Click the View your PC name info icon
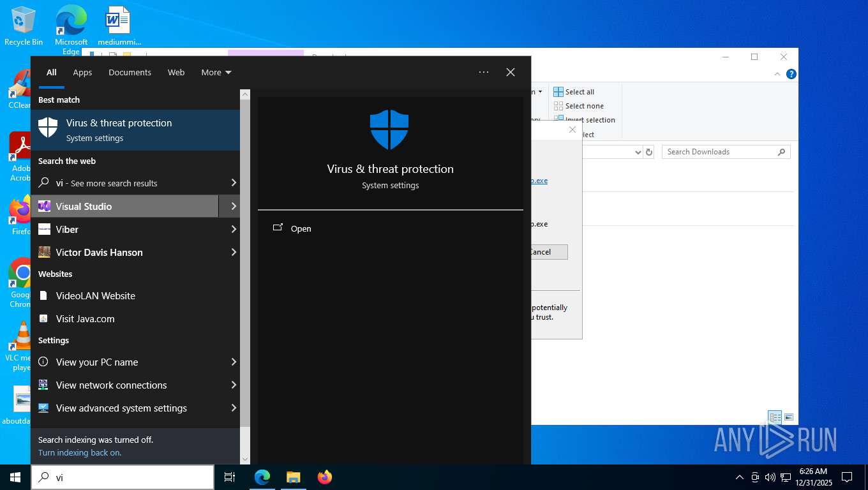The width and height of the screenshot is (868, 490). click(x=43, y=362)
